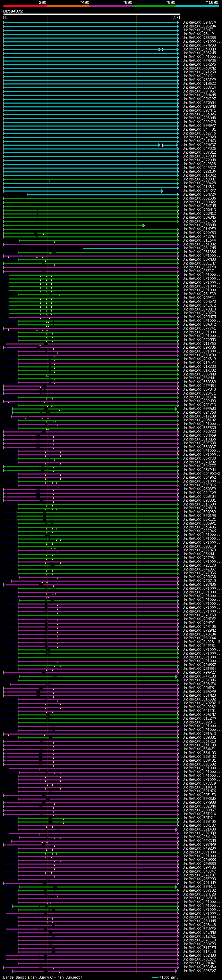Image resolution: width=222 pixels, height=980 pixels.
Task: Select text UniRef100_C5XTU5
Action: coord(199,206)
